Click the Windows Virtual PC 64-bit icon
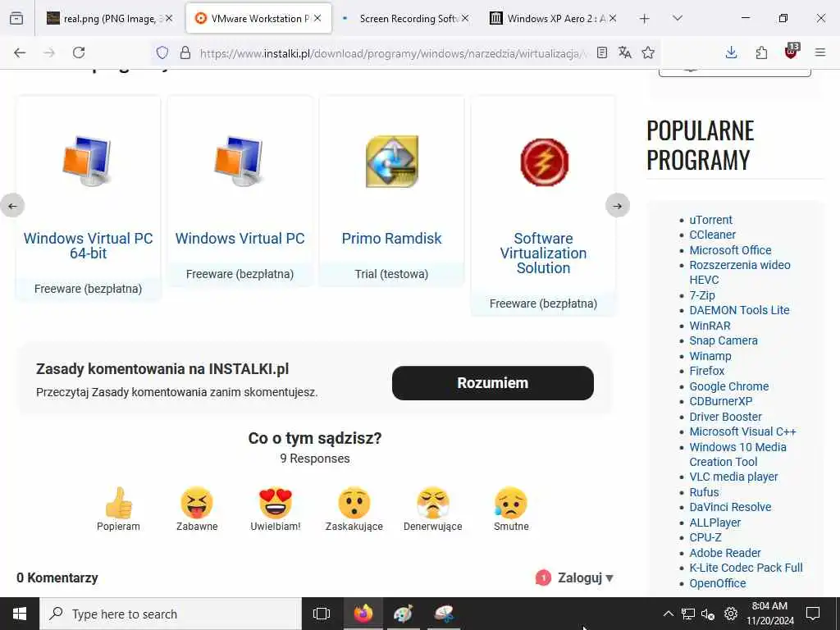This screenshot has height=630, width=840. click(87, 161)
